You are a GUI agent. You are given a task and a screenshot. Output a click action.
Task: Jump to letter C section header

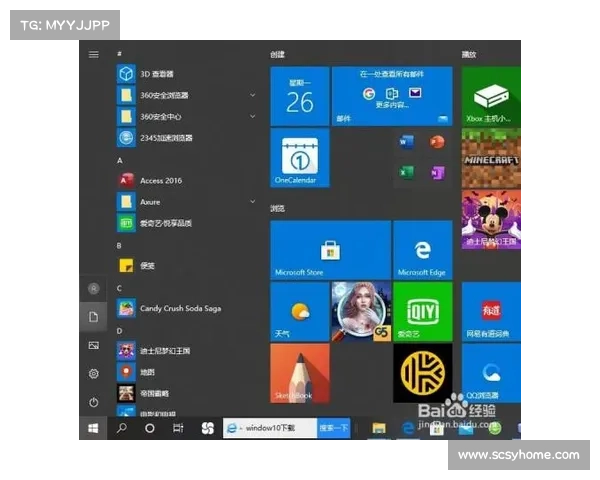point(119,288)
